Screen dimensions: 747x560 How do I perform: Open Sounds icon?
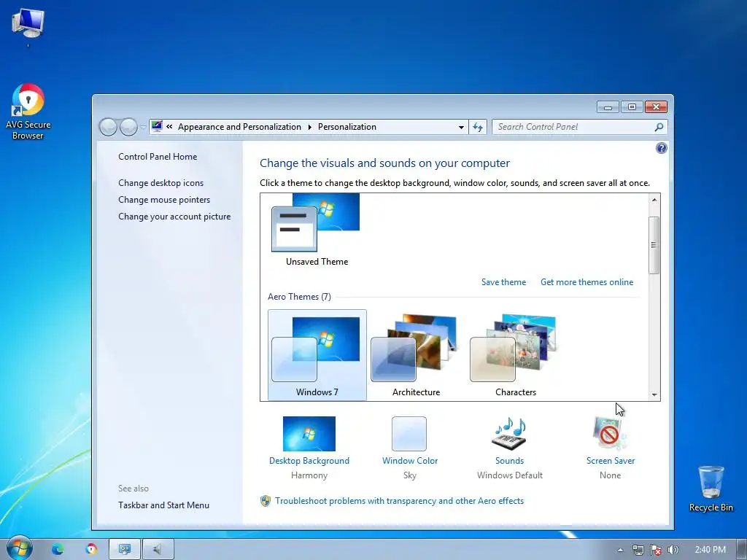pos(509,434)
